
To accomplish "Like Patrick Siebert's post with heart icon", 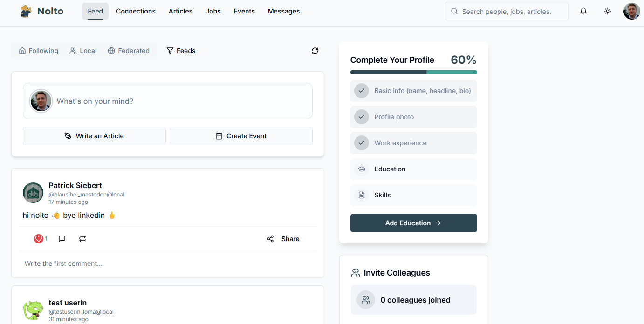I will coord(39,239).
